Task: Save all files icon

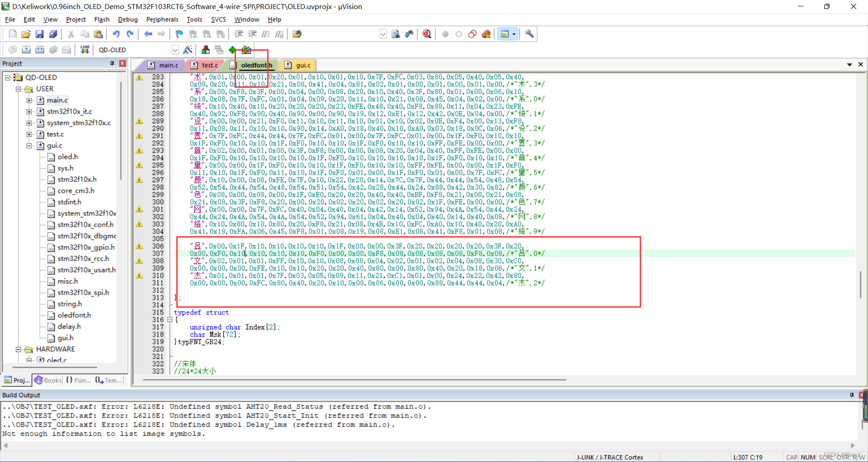Action: (x=53, y=34)
